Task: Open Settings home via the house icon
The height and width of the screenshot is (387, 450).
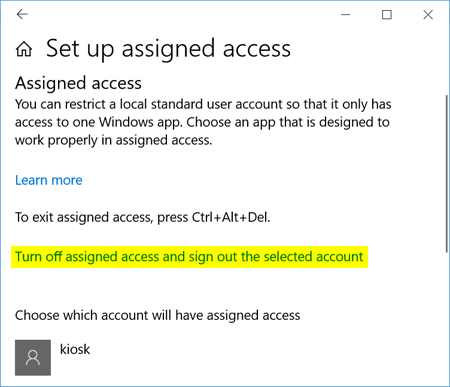Action: pos(24,49)
